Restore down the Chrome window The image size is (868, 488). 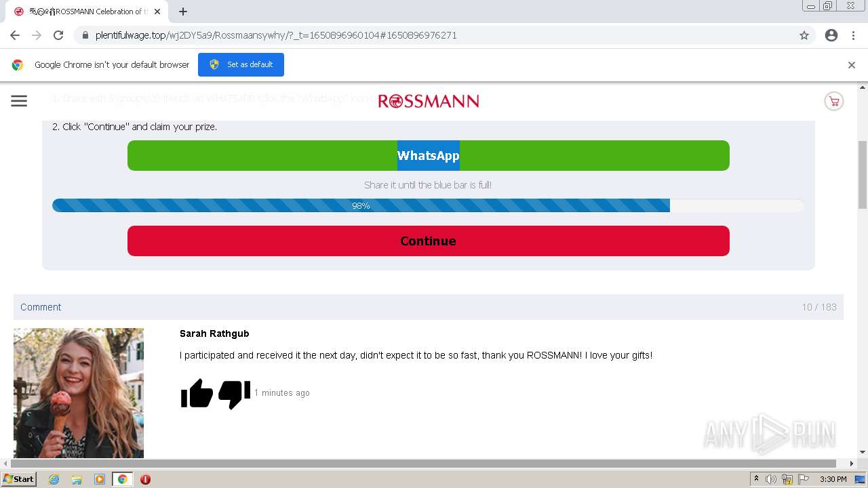click(828, 6)
